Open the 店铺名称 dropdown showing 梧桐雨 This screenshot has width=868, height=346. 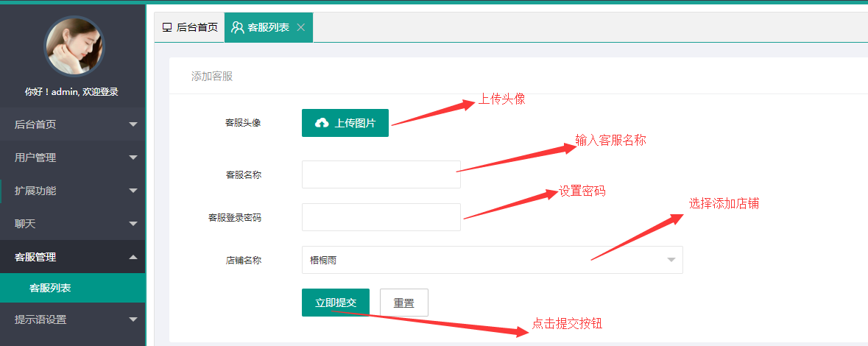(492, 260)
